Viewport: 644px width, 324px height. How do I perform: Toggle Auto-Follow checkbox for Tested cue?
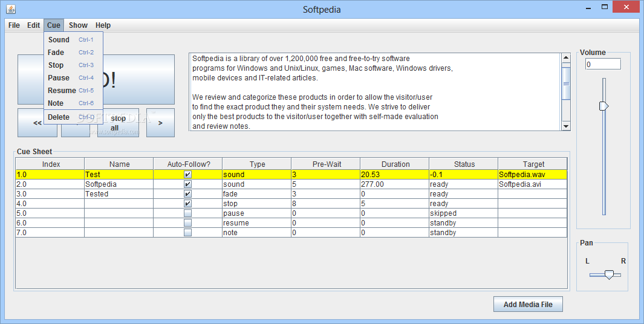187,194
